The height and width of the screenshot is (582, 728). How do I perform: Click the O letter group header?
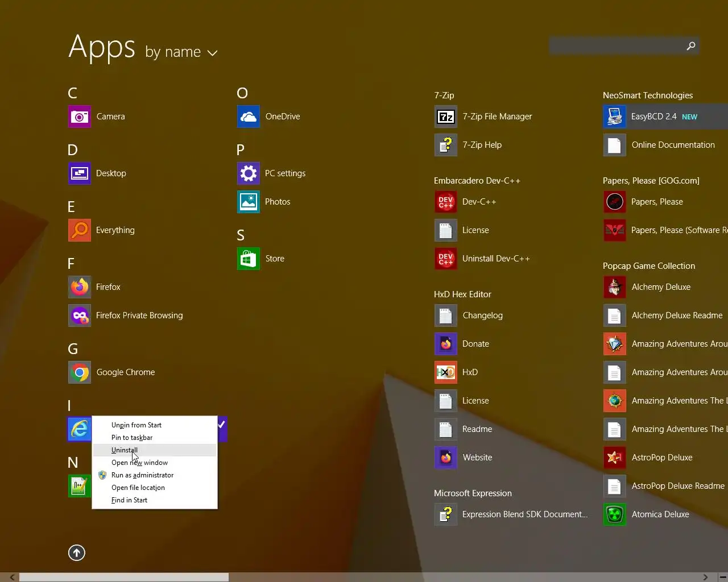242,93
